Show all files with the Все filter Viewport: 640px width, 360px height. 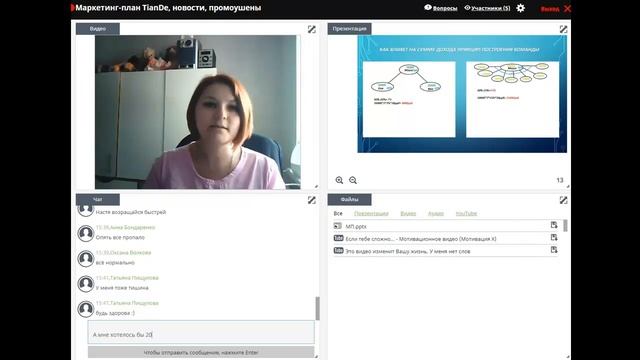pyautogui.click(x=338, y=213)
